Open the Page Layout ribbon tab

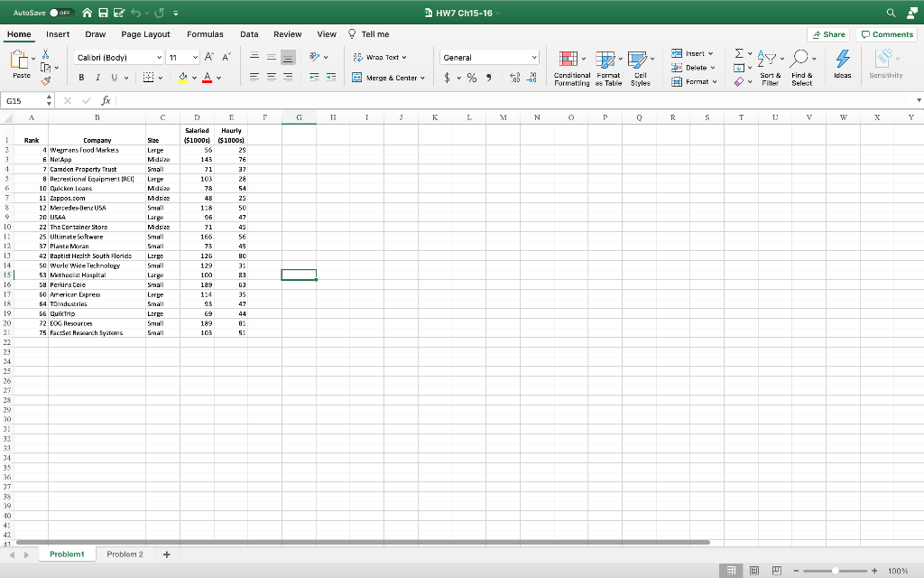pos(145,34)
